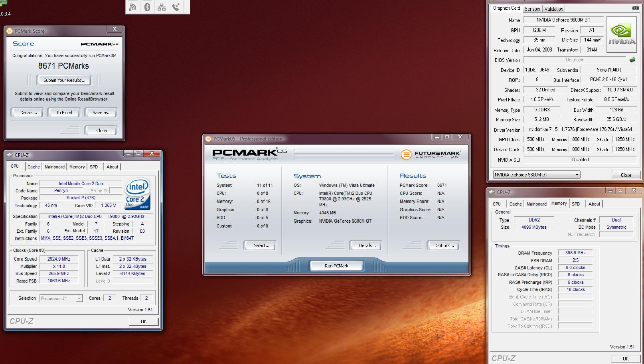
Task: Click the PCMark Score window title icon
Action: click(10, 31)
